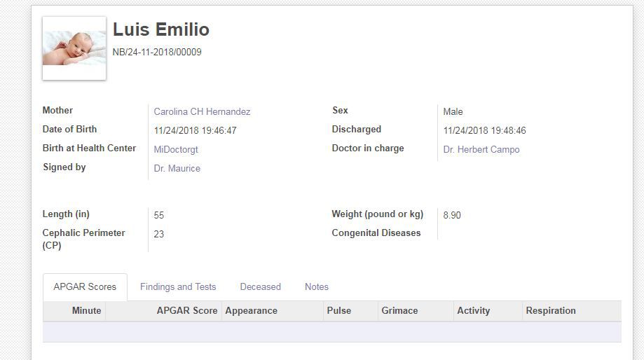The width and height of the screenshot is (644, 360).
Task: Open Dr. Herbert Campo doctor link
Action: 481,150
